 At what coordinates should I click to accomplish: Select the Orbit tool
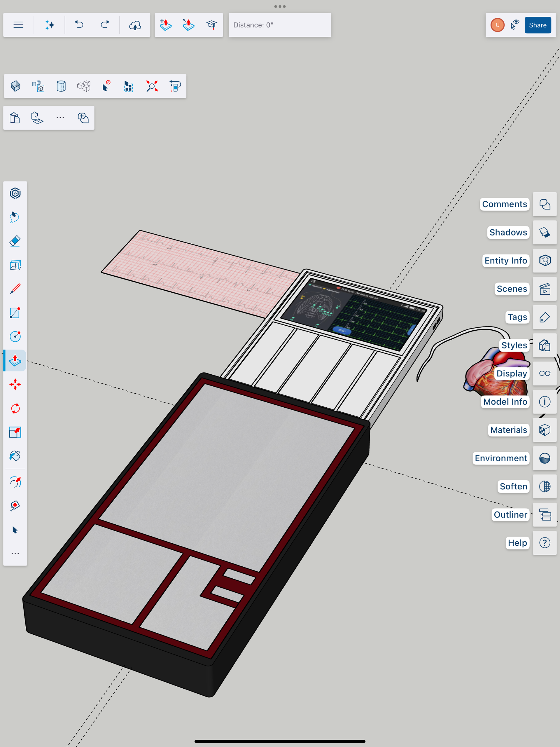point(15,482)
